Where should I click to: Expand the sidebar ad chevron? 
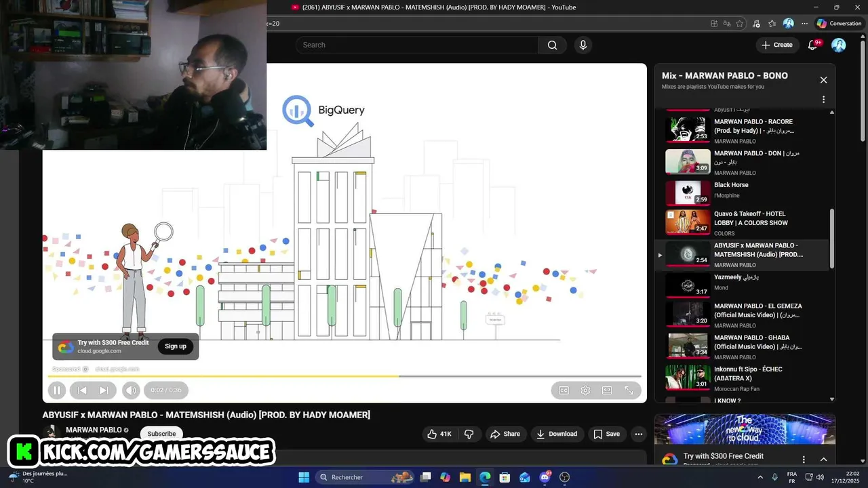(x=823, y=460)
